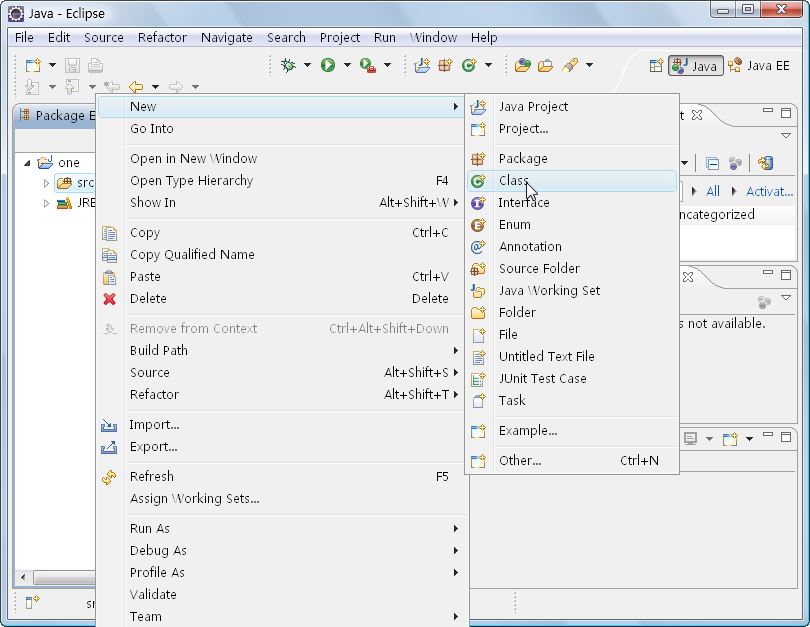Expand the src folder tree arrow
The width and height of the screenshot is (810, 627).
(x=46, y=183)
